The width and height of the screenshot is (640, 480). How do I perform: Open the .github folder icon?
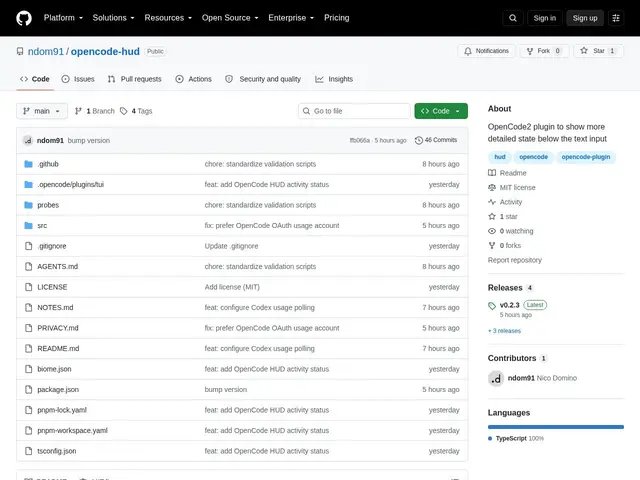click(x=28, y=164)
